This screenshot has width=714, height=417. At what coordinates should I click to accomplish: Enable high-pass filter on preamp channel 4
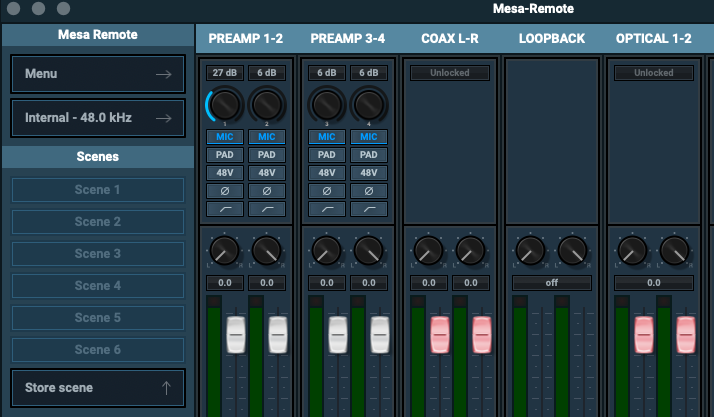pos(369,209)
